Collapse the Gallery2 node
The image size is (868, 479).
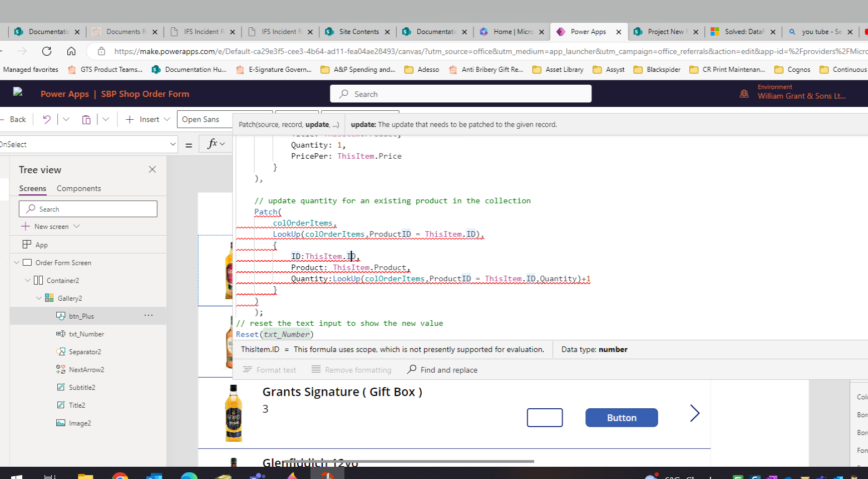coord(39,298)
